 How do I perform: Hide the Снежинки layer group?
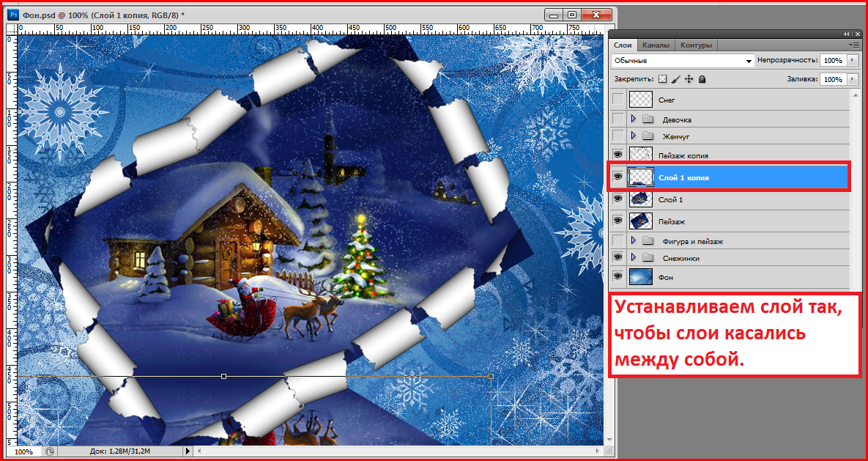(x=617, y=258)
